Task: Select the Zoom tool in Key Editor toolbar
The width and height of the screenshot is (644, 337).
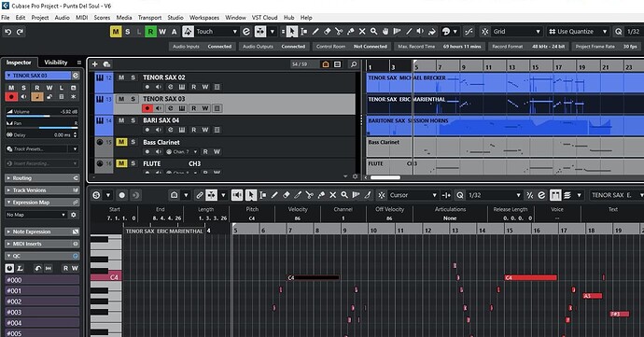Action: click(x=344, y=195)
